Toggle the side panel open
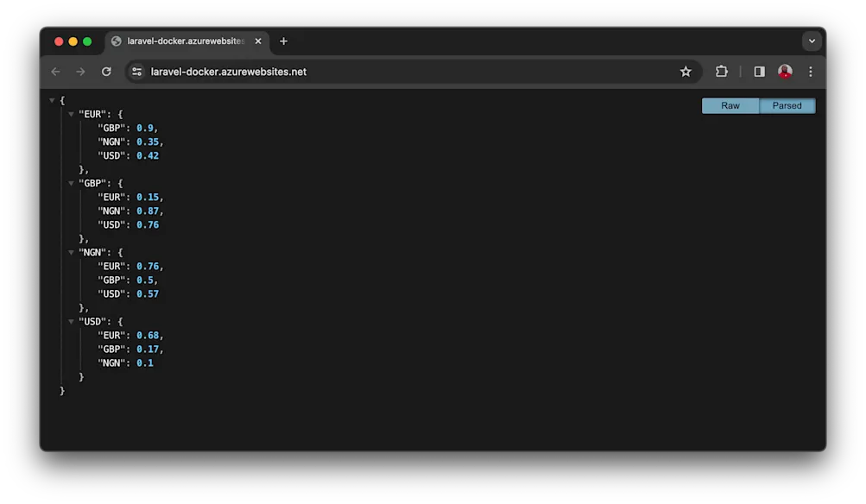 point(761,72)
